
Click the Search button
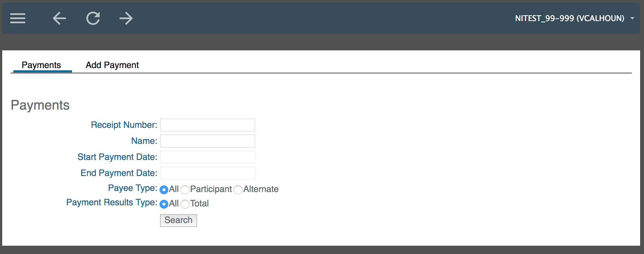[178, 220]
